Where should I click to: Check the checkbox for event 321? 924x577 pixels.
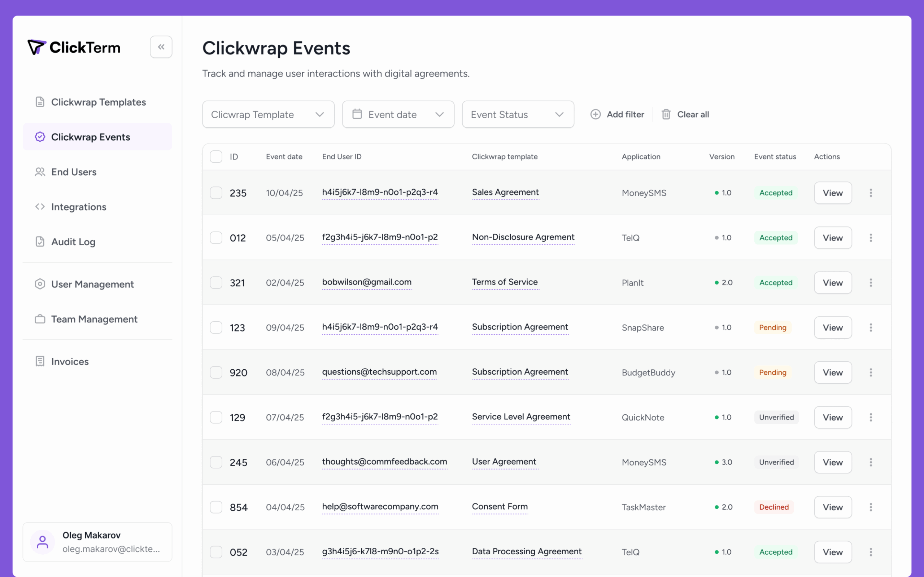point(216,282)
